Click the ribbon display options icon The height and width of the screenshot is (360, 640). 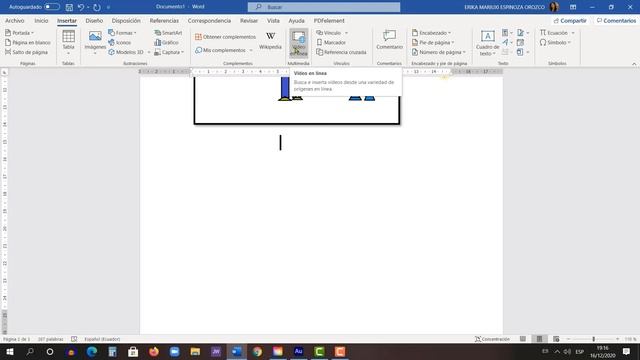(x=573, y=7)
